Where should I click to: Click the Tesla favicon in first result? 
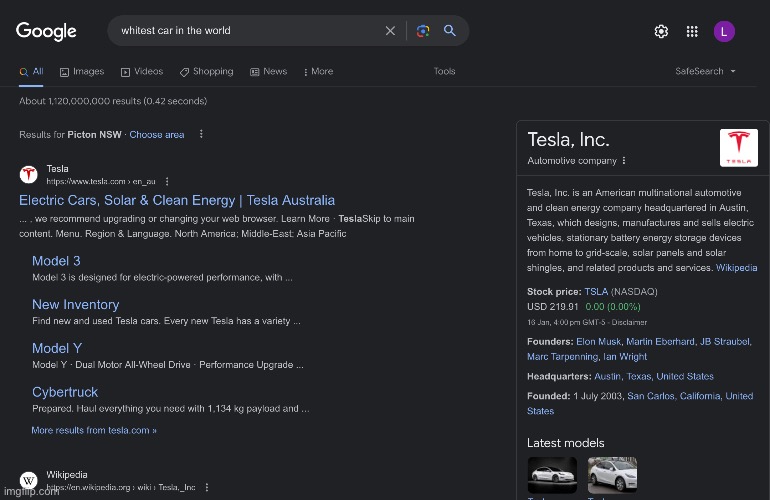[x=28, y=174]
